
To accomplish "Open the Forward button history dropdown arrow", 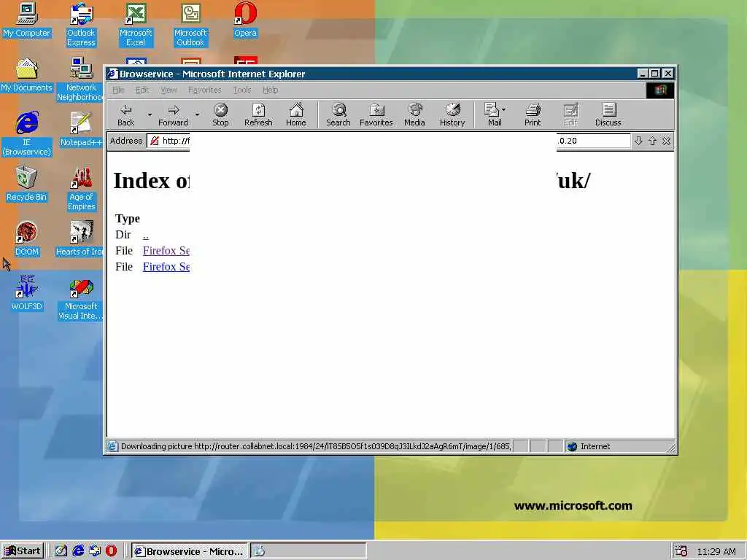I will coord(197,114).
